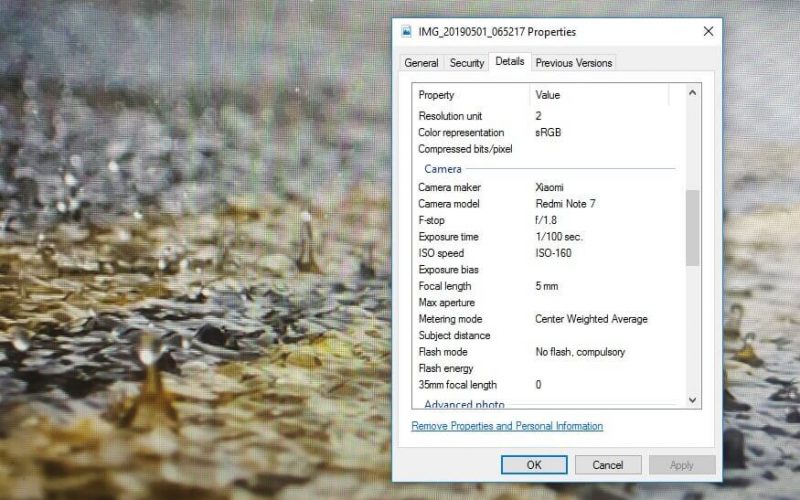Click the Apply button
The width and height of the screenshot is (800, 500).
point(682,465)
